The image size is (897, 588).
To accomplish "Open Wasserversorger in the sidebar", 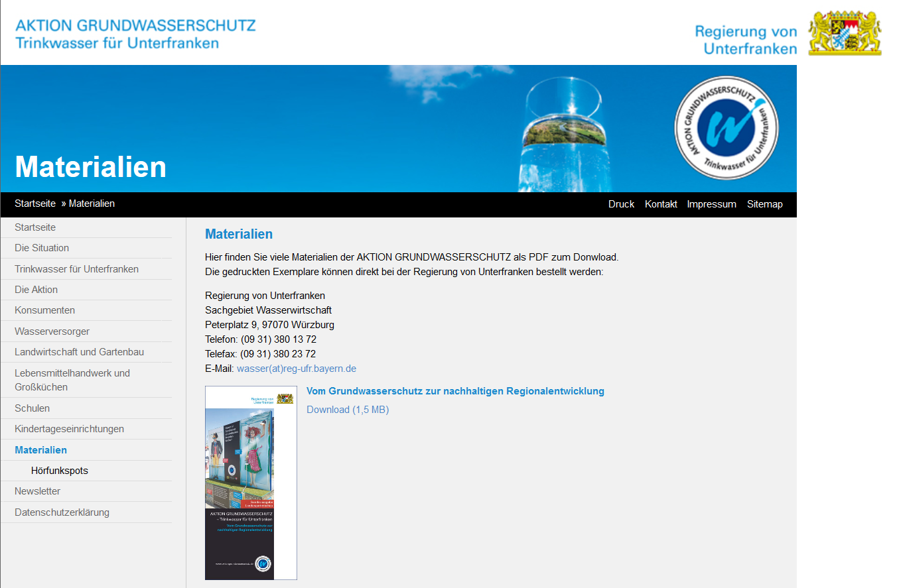I will point(86,331).
